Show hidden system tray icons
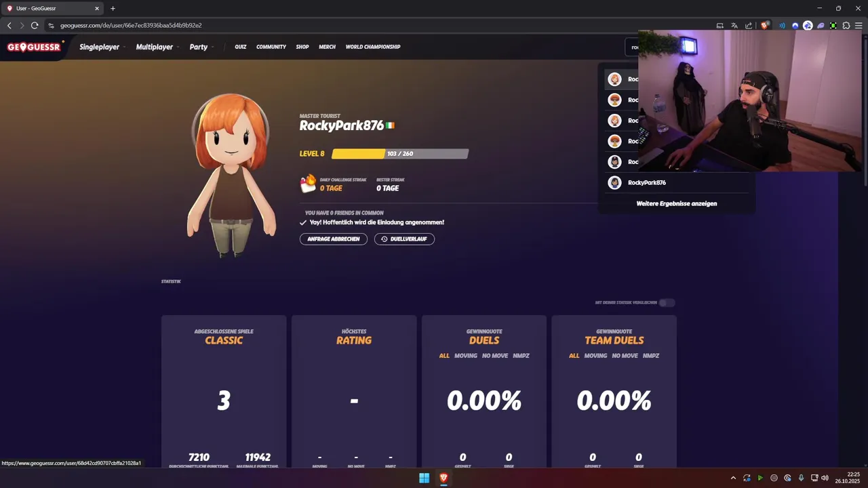 (733, 478)
